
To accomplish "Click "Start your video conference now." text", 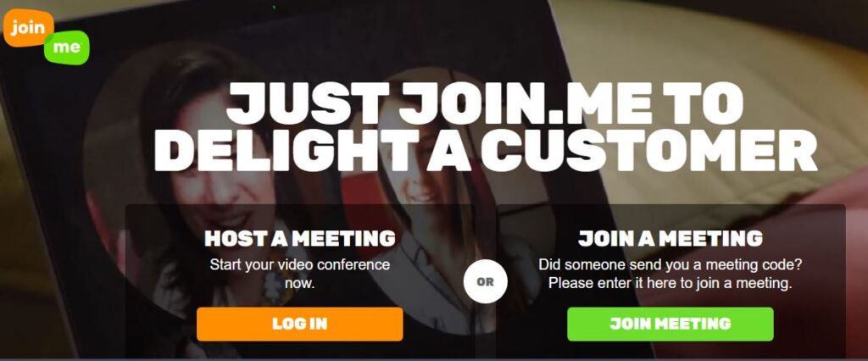I will [x=299, y=274].
